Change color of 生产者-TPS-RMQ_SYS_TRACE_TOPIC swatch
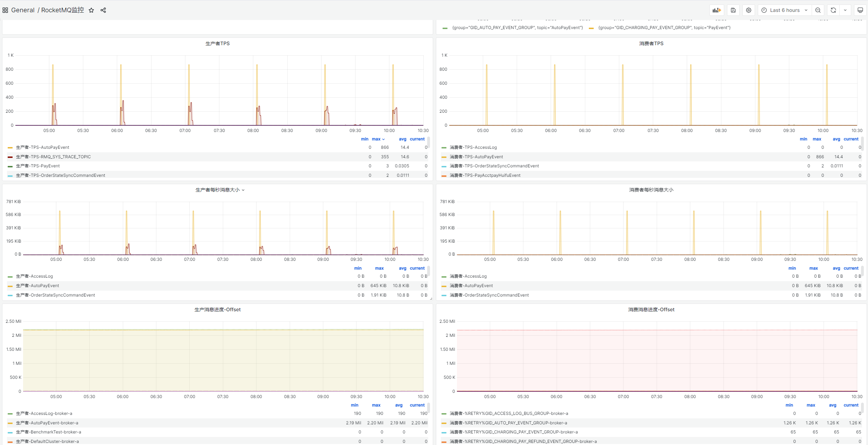This screenshot has height=445, width=868. coord(10,157)
